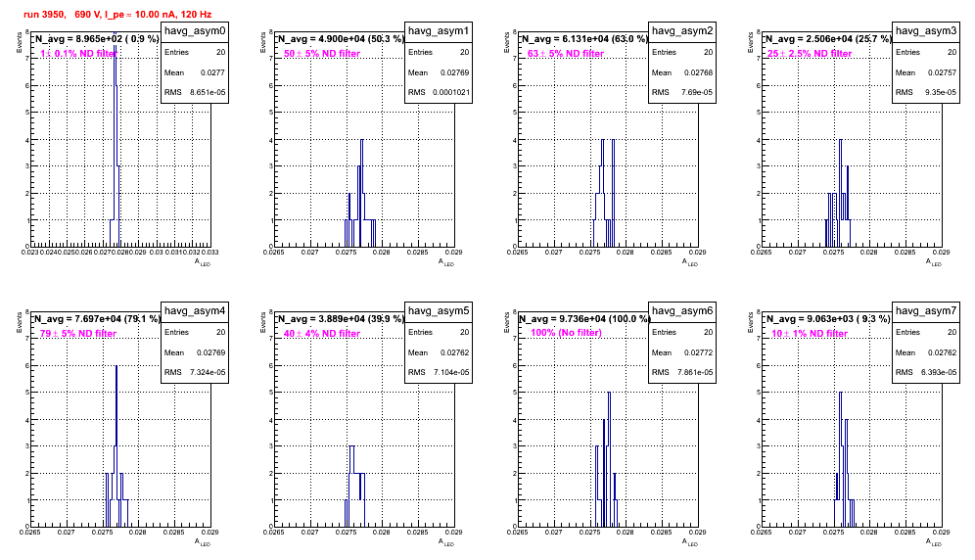This screenshot has height=560, width=975.
Task: Pick the magenta 10± 1% ND filter label
Action: click(810, 334)
